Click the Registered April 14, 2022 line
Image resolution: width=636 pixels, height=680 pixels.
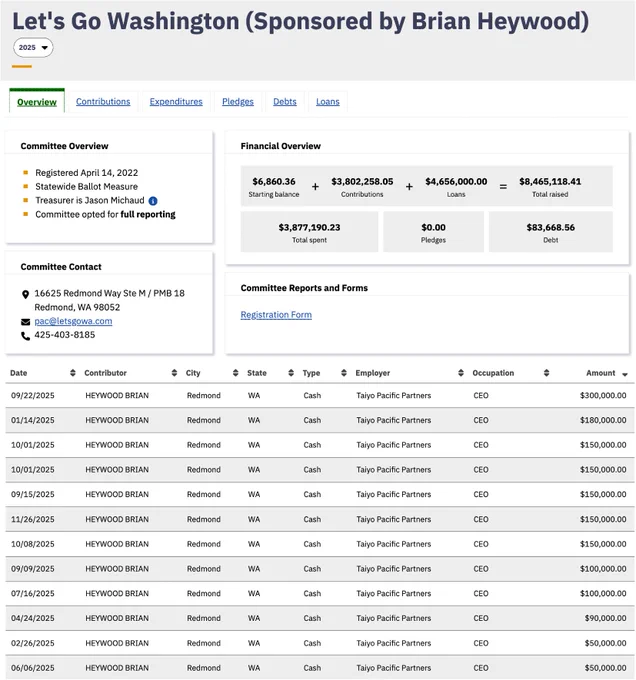(87, 173)
